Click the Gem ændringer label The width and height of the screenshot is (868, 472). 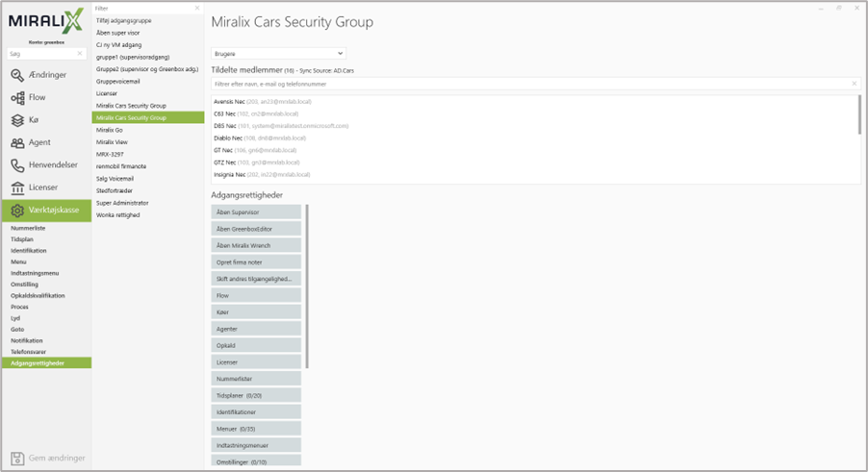[x=57, y=459]
